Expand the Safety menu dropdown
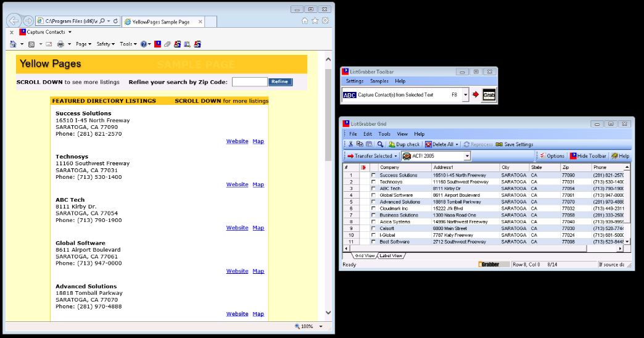Screen dimensions: 644x338 tap(105, 44)
